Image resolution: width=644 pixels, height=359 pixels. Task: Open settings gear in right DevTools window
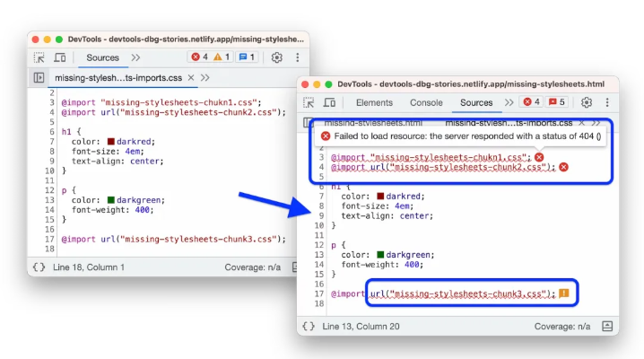click(x=587, y=103)
